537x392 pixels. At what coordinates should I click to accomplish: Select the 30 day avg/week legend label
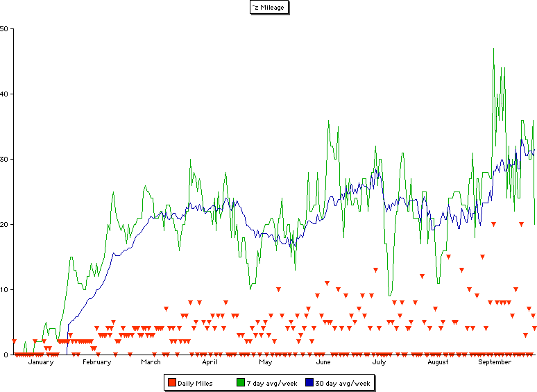tap(343, 384)
